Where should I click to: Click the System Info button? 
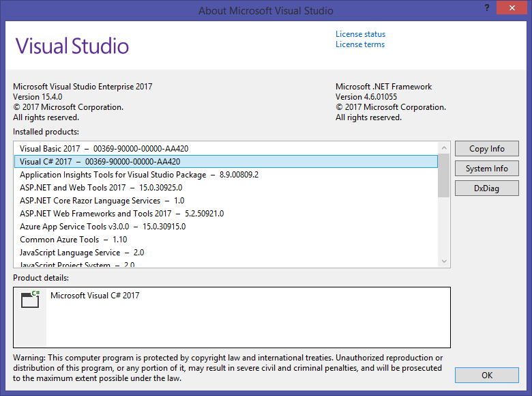[486, 169]
